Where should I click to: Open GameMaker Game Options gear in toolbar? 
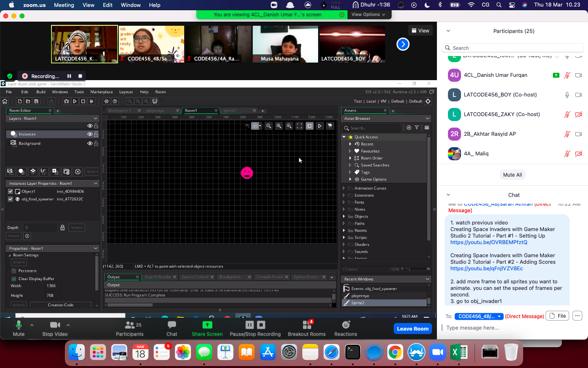(107, 101)
